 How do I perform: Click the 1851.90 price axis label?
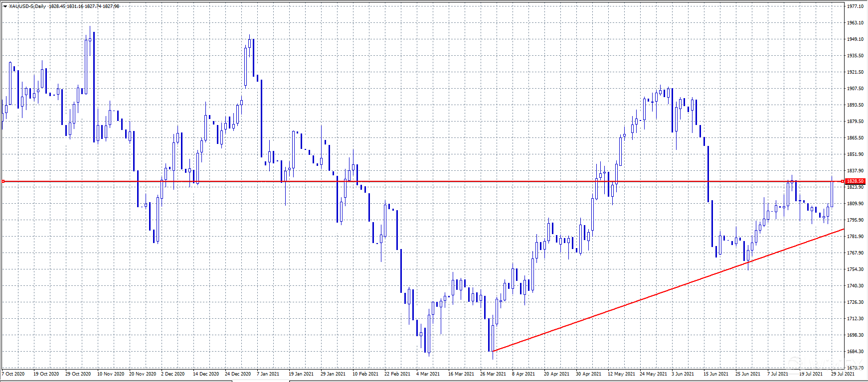[x=856, y=154]
